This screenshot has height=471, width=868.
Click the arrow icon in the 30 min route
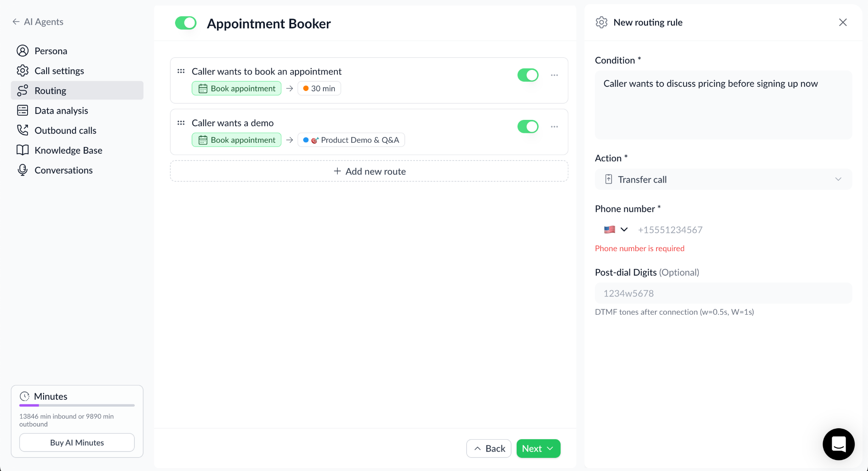(289, 88)
